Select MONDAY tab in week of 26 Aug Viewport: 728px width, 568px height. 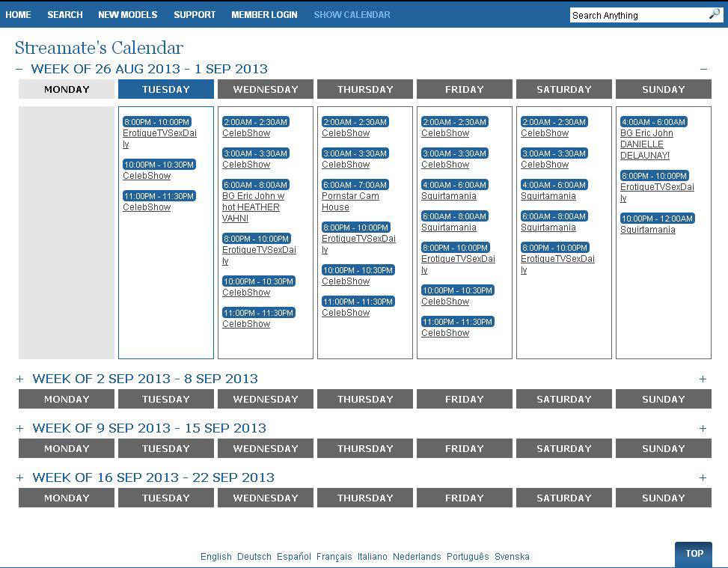pyautogui.click(x=67, y=89)
